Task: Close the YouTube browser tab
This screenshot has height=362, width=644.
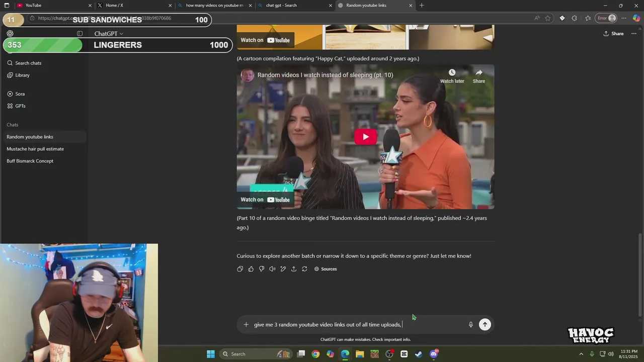Action: (x=90, y=6)
